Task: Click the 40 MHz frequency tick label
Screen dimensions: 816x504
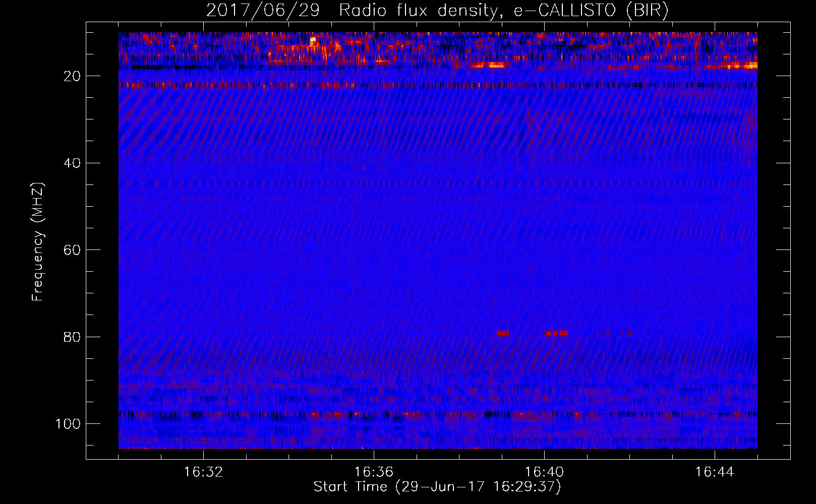Action: pos(72,163)
